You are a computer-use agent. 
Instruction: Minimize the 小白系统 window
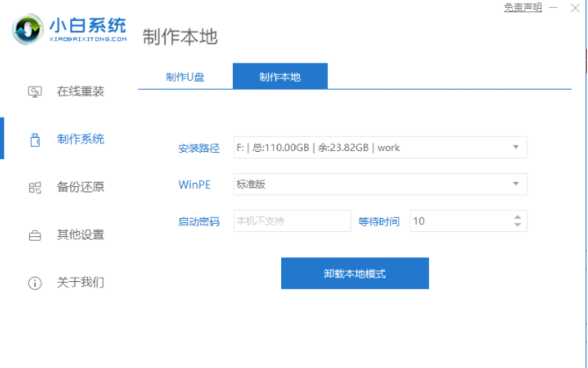pyautogui.click(x=554, y=8)
